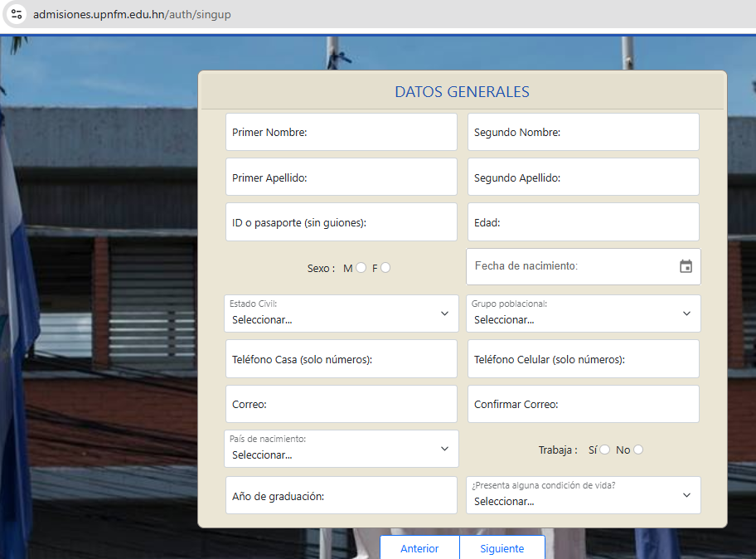The width and height of the screenshot is (756, 559).
Task: Select F for Sexo
Action: 385,268
